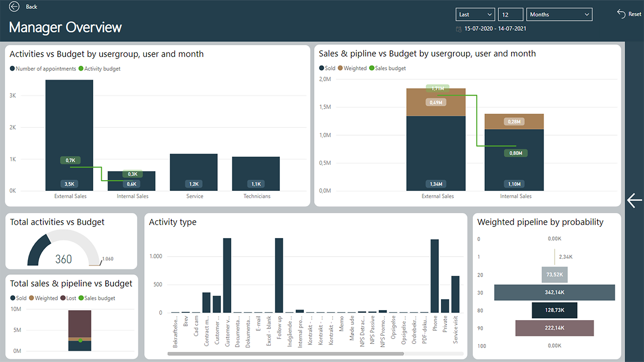
Task: Click Sold legend dot in Total sales chart
Action: pos(13,298)
